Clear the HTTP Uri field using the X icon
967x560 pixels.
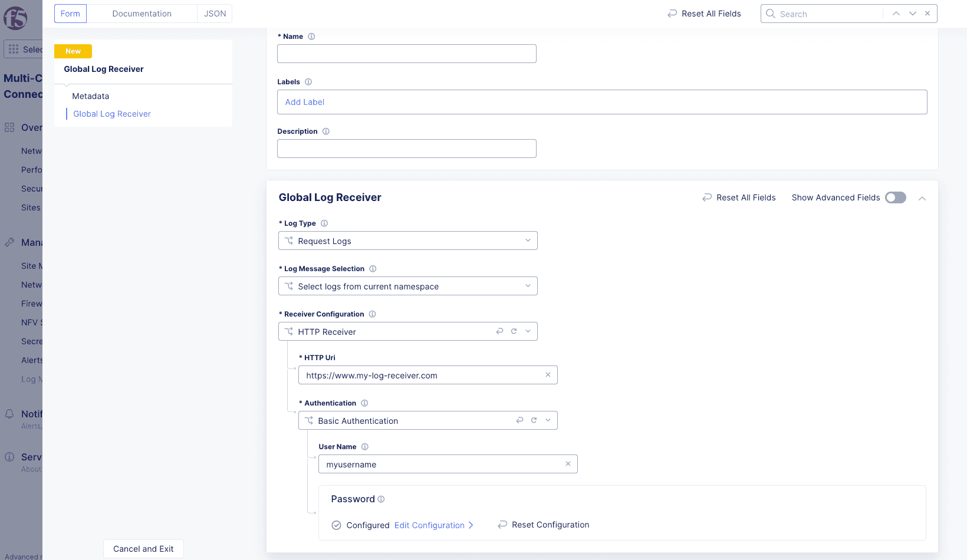point(548,375)
